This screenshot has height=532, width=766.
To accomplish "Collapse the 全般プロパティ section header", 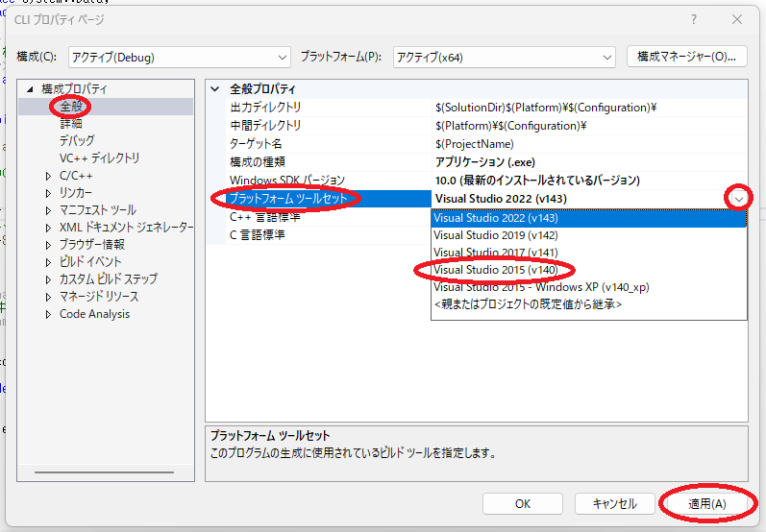I will [x=215, y=88].
